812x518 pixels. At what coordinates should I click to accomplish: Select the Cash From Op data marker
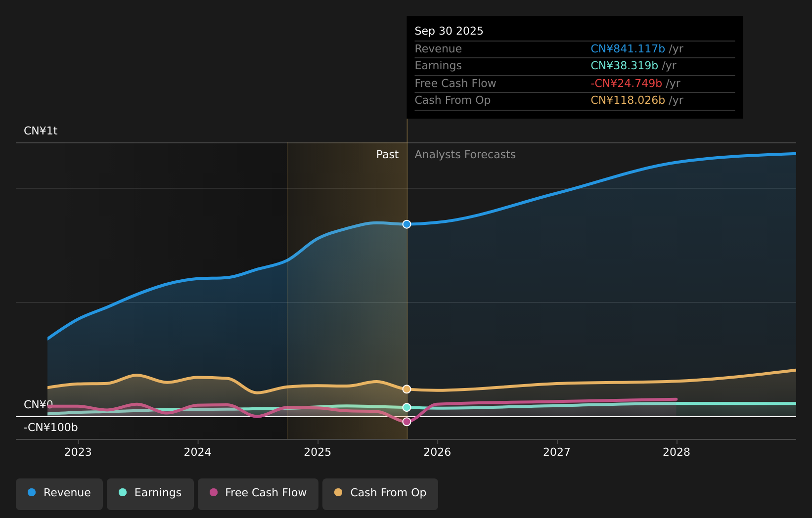[x=406, y=389]
